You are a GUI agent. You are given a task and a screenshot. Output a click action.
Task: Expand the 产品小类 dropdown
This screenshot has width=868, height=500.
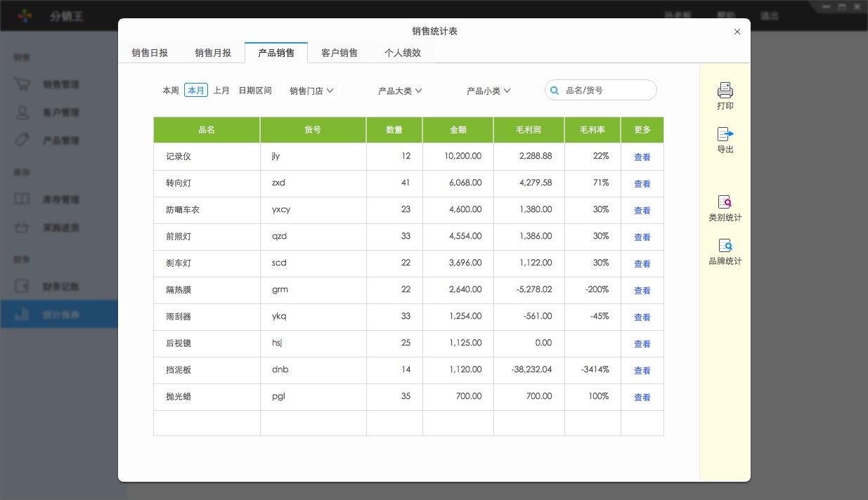coord(488,91)
